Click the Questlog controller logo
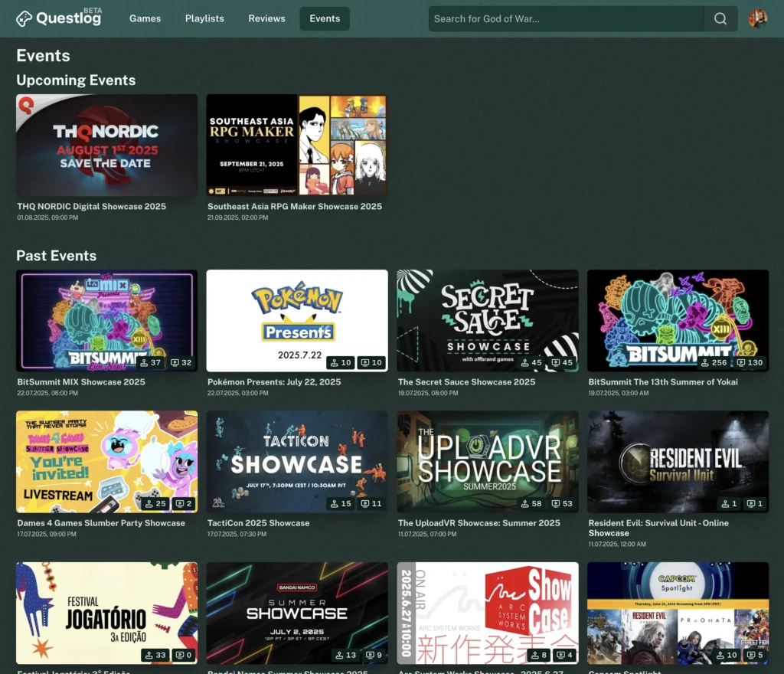The image size is (784, 674). pyautogui.click(x=24, y=19)
